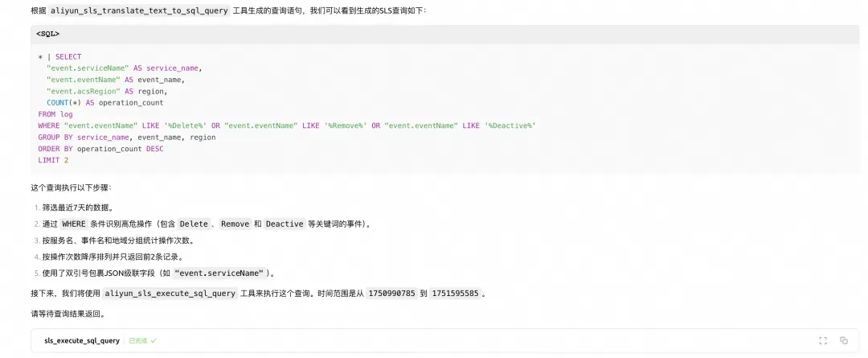Click the inline WHERE code tag
The height and width of the screenshot is (358, 868).
(x=74, y=224)
